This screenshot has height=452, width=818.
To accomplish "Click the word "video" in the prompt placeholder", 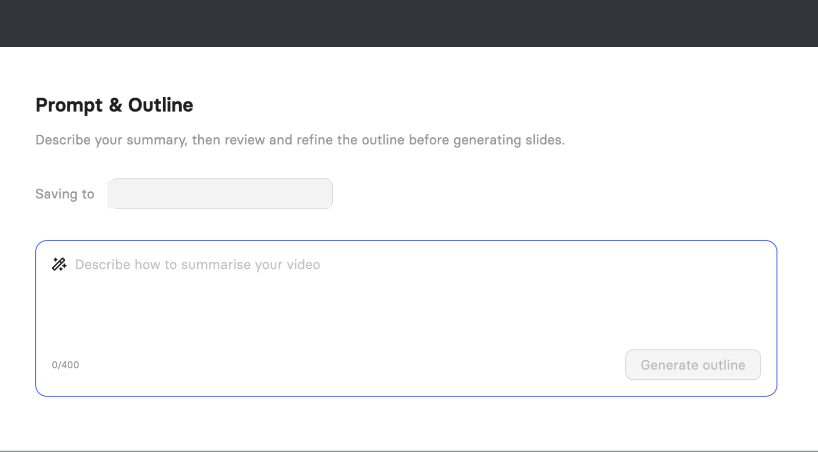I will [303, 265].
